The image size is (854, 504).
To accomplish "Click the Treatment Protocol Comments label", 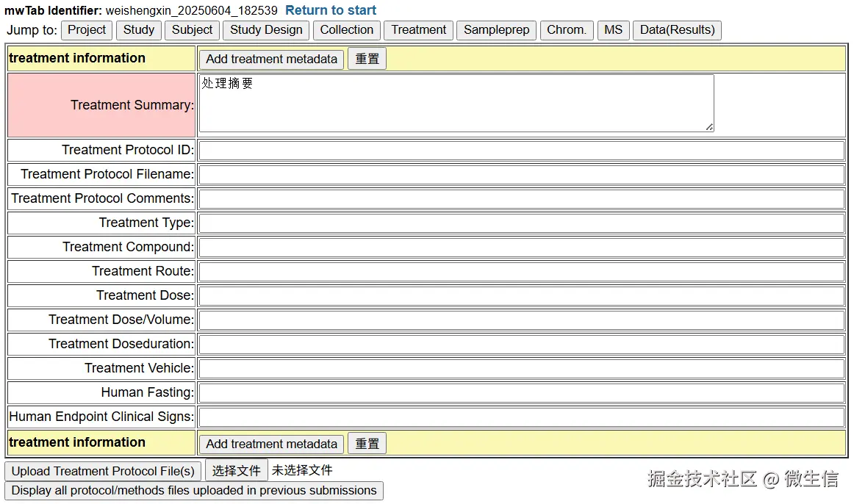I will click(102, 198).
